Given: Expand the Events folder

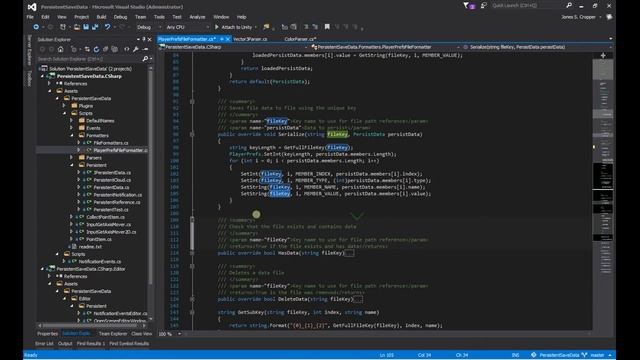Looking at the screenshot, I should click(71, 128).
